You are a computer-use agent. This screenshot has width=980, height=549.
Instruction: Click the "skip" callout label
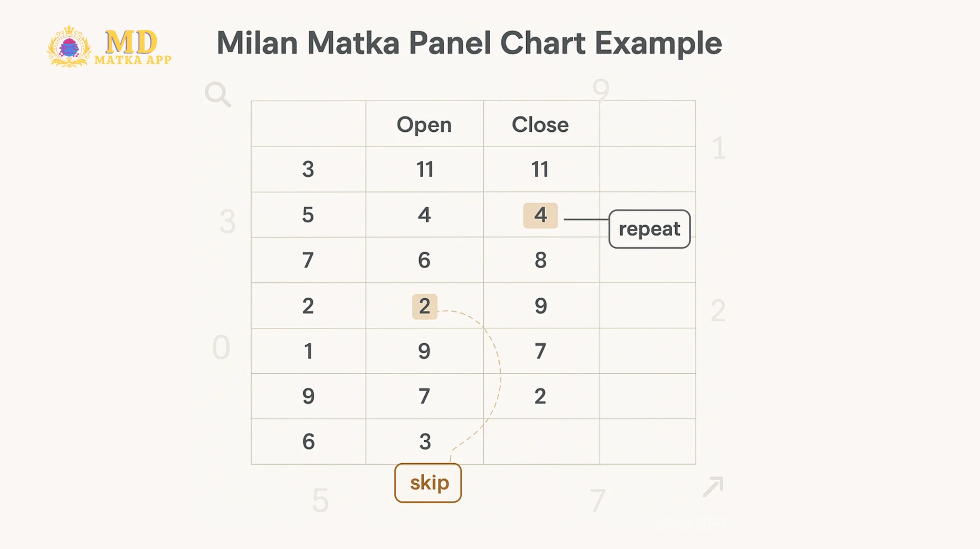tap(428, 483)
